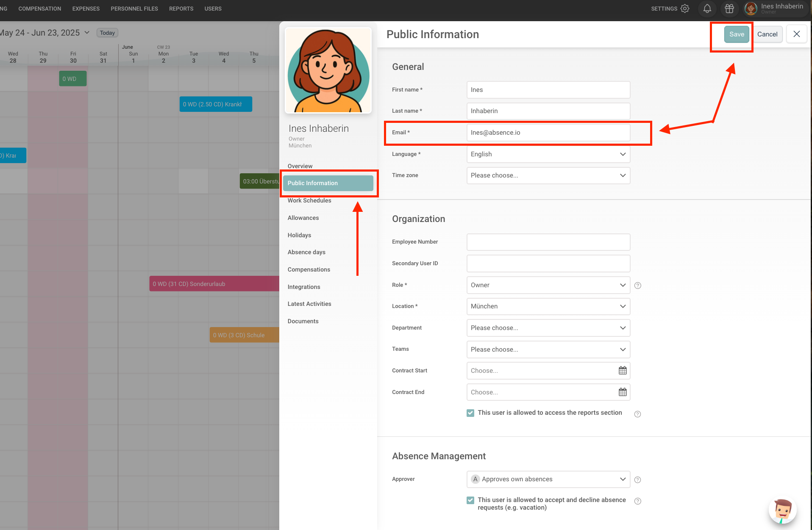The height and width of the screenshot is (530, 812).
Task: Open the Users menu
Action: pos(213,8)
